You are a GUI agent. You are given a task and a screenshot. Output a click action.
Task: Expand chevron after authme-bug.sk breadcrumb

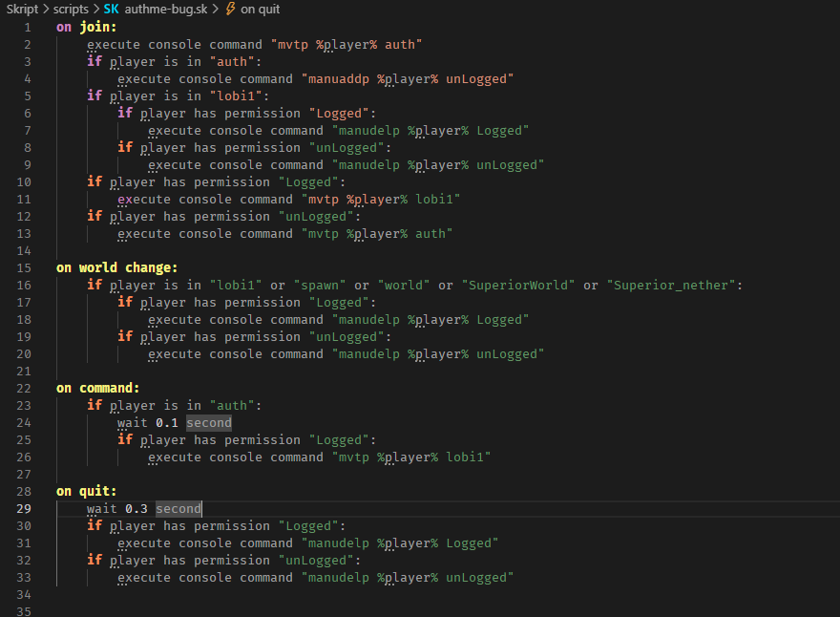[x=215, y=10]
